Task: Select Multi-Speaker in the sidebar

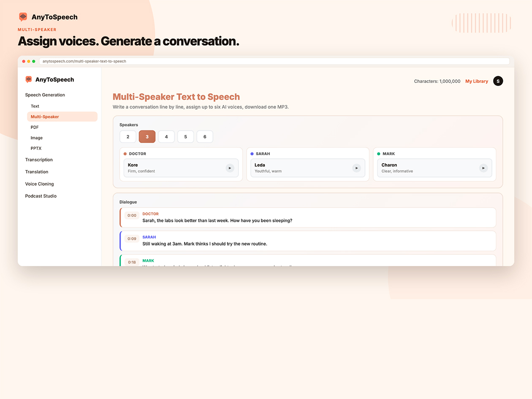Action: (x=62, y=117)
